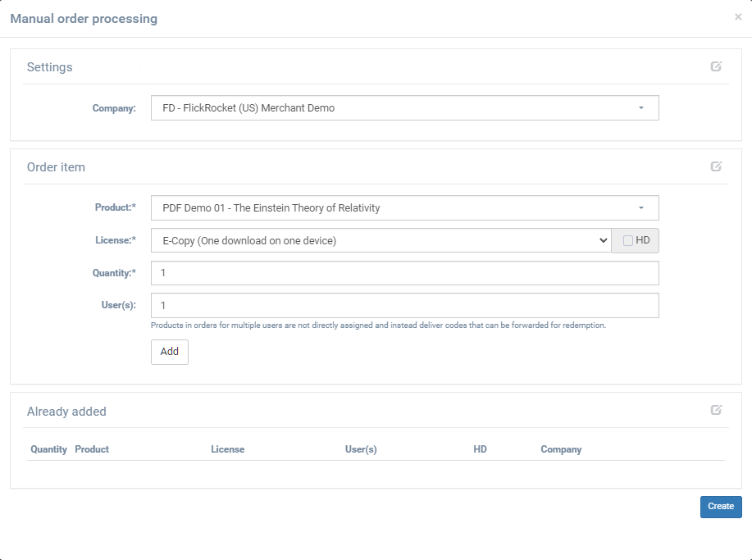The height and width of the screenshot is (560, 752).
Task: Click the HD column header
Action: click(x=480, y=449)
